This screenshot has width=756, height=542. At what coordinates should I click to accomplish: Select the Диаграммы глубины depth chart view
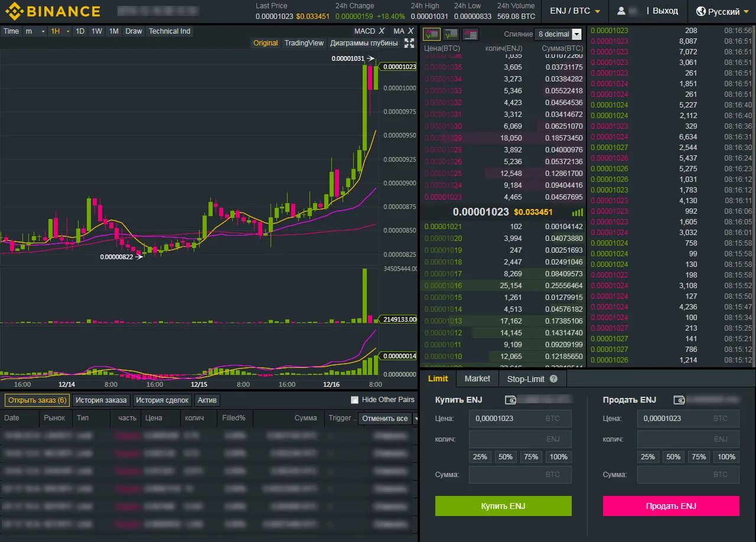[364, 43]
